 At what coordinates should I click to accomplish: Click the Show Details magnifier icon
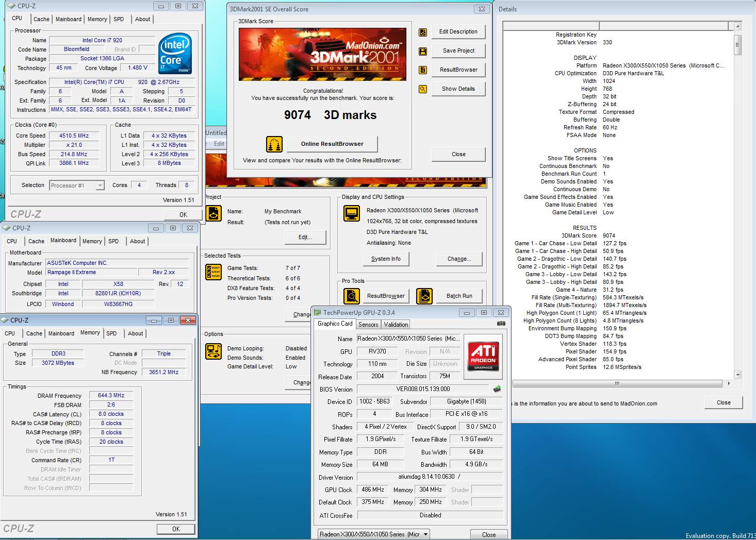(423, 89)
